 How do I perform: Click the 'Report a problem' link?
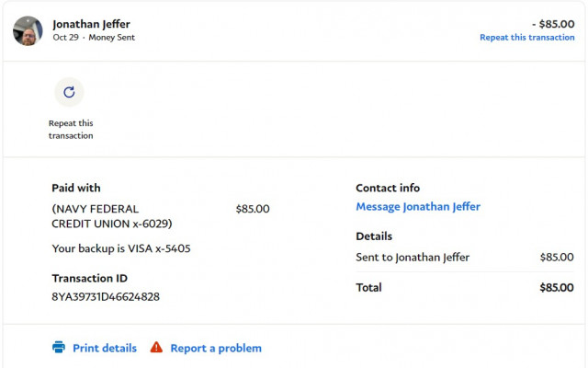click(216, 348)
